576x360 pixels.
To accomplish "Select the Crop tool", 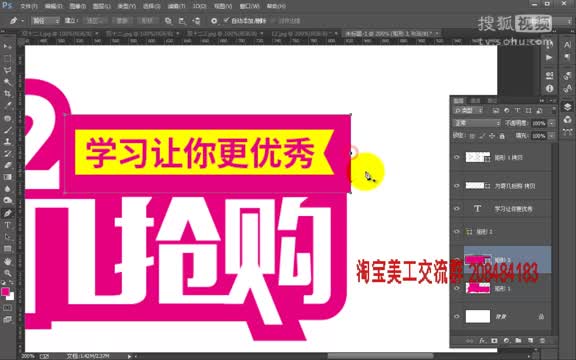I will [7, 94].
